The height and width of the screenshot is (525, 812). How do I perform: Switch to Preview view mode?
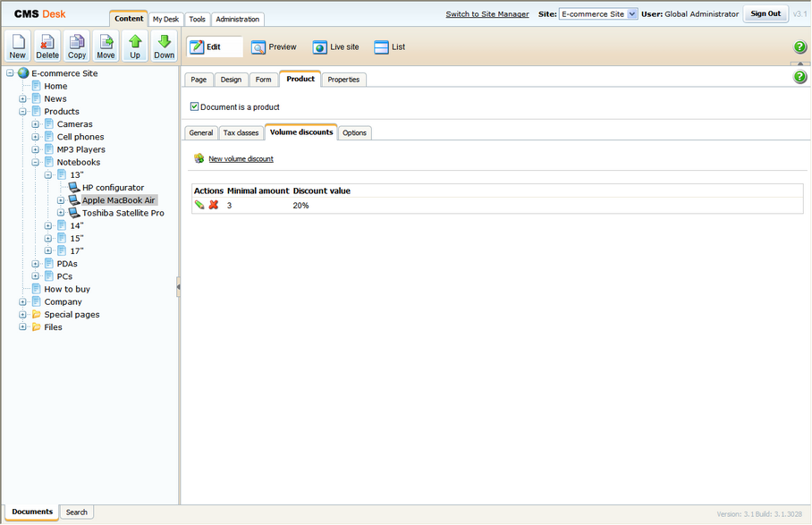274,47
